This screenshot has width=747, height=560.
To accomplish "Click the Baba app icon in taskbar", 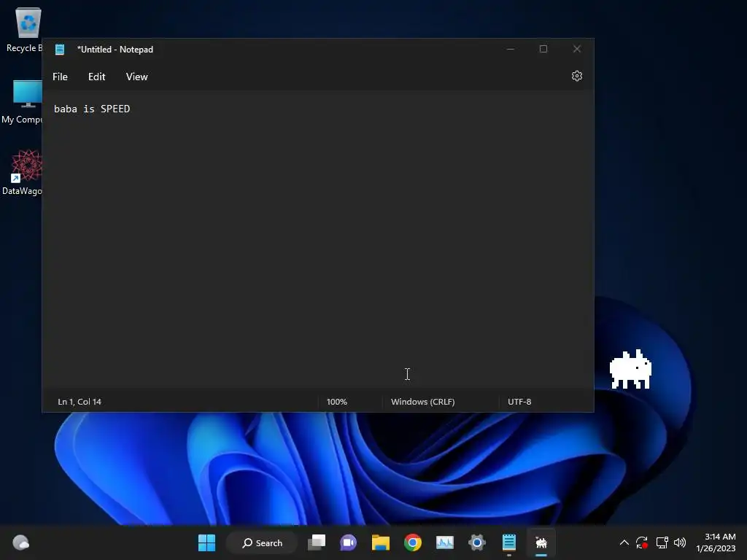I will 541,542.
